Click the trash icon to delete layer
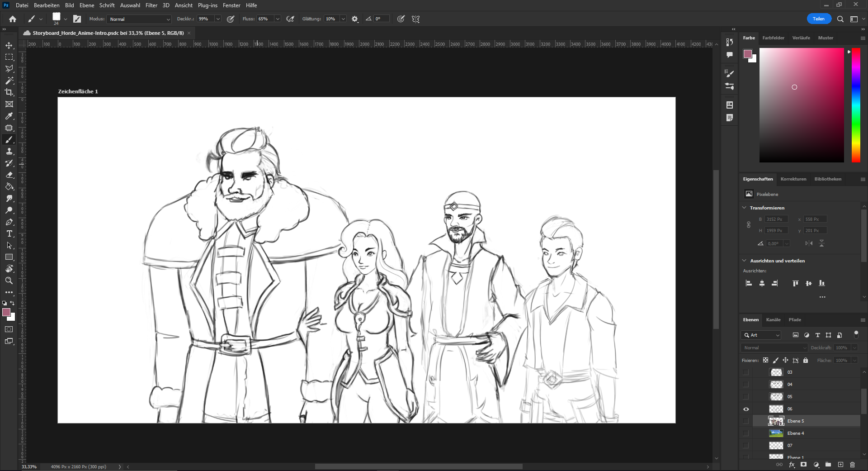The width and height of the screenshot is (868, 471). tap(852, 465)
